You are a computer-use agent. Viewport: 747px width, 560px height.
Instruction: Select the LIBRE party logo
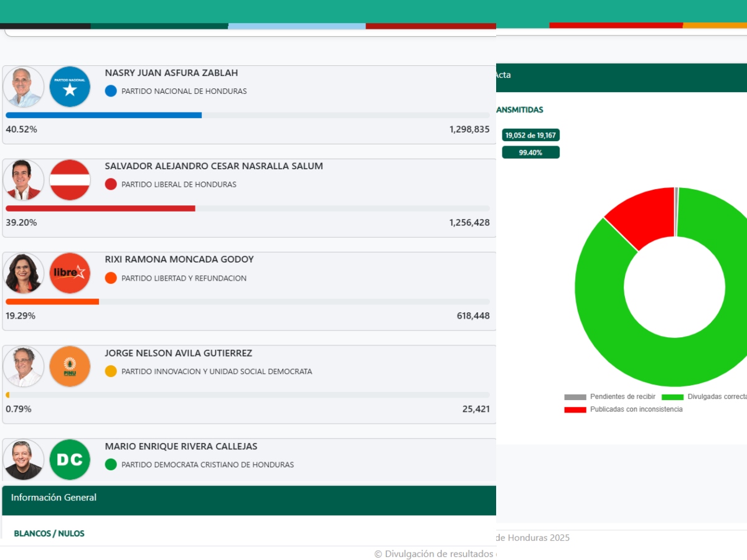click(x=70, y=273)
